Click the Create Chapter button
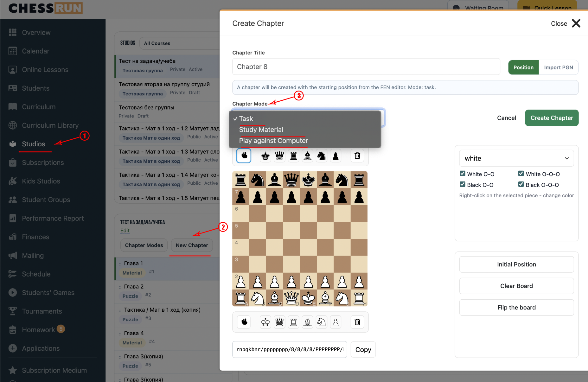 (552, 118)
